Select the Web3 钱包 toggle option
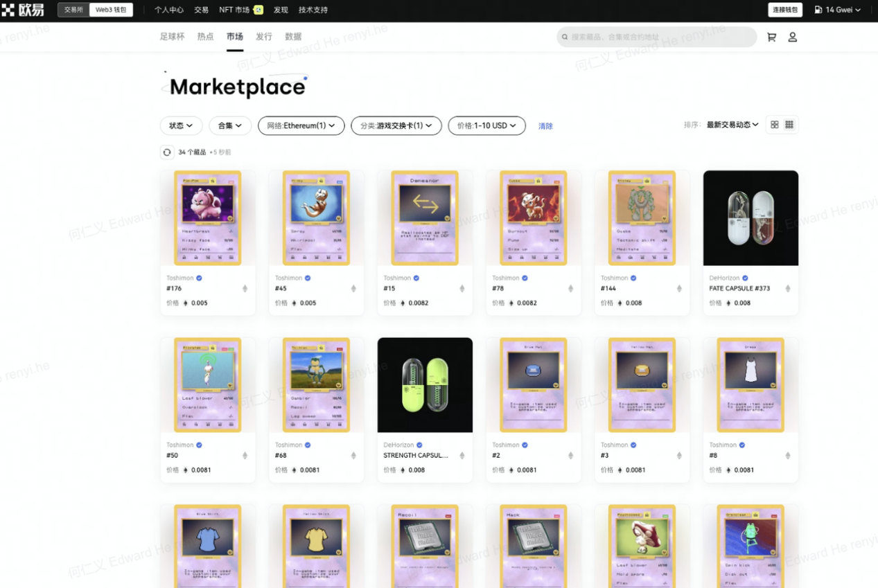The width and height of the screenshot is (878, 588). pos(111,10)
